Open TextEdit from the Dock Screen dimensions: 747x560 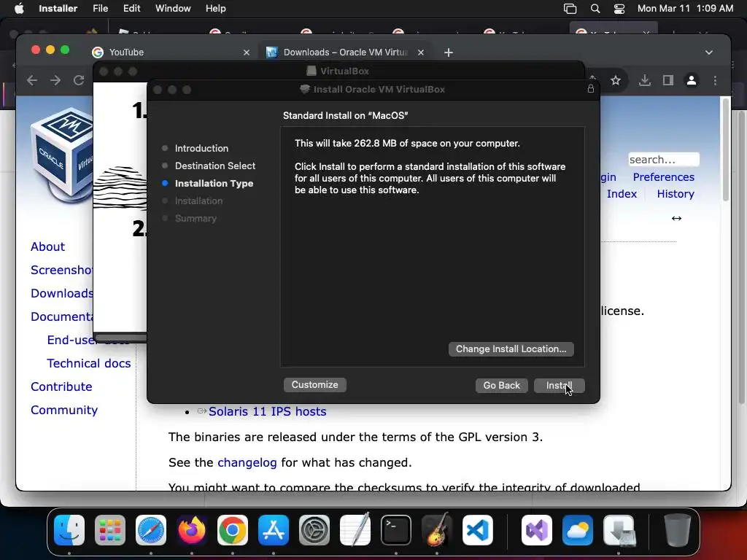click(355, 529)
